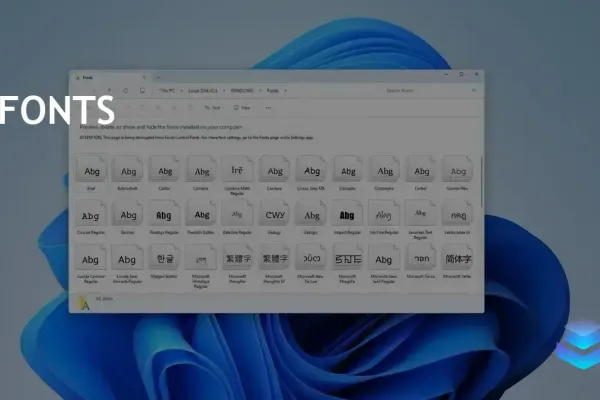Select the Corbel font thumbnail
This screenshot has height=400, width=600.
point(421,169)
